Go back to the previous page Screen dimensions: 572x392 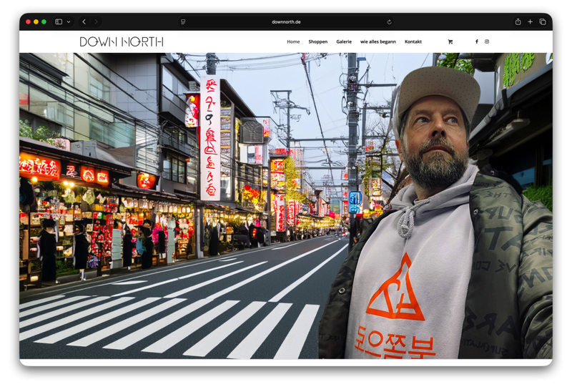coord(84,22)
